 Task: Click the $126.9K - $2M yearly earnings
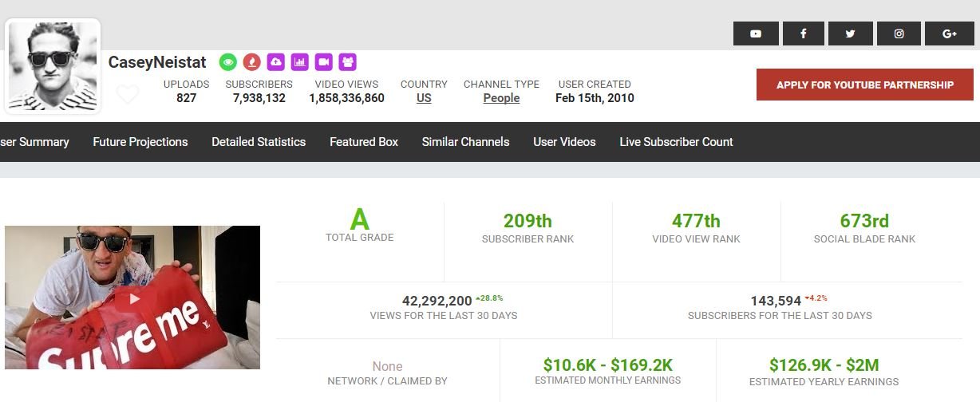824,365
